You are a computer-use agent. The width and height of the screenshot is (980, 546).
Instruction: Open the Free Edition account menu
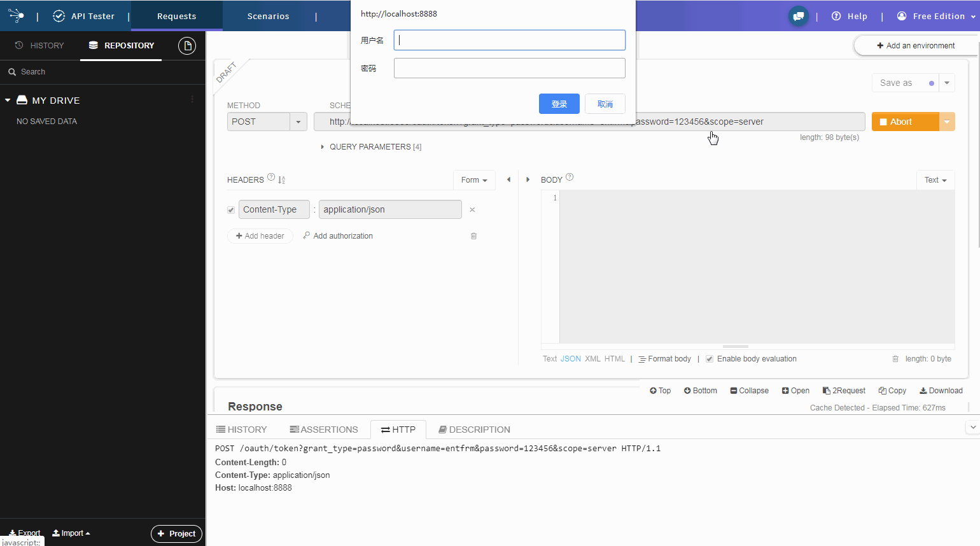pyautogui.click(x=935, y=16)
